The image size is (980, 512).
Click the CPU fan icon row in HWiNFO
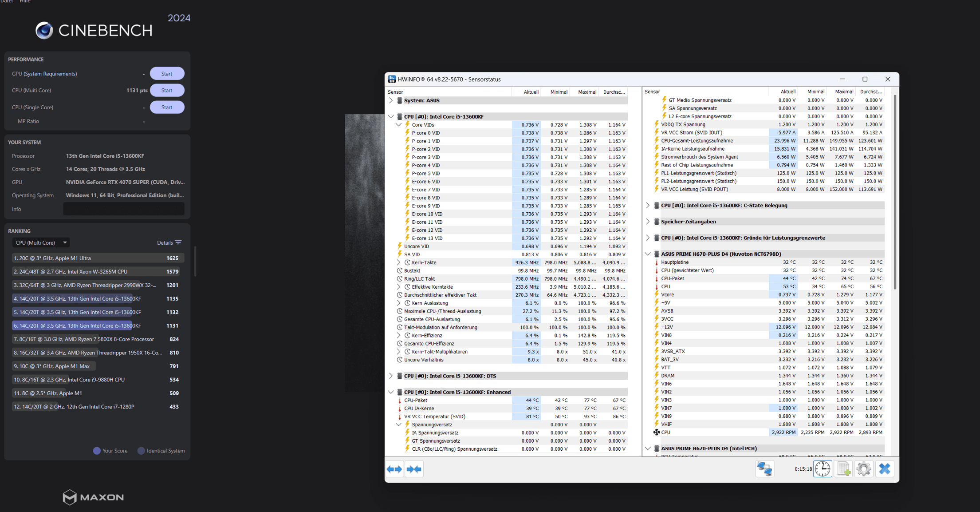(x=657, y=432)
